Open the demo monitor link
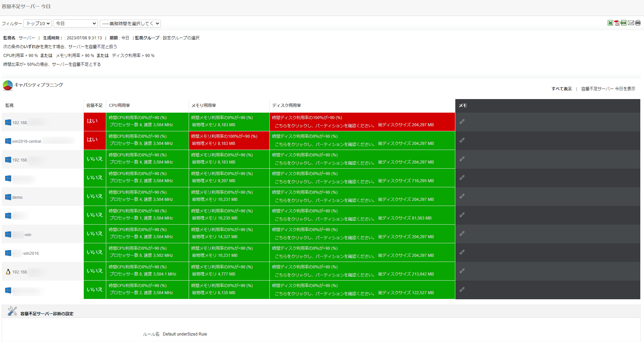This screenshot has height=342, width=644. 17,197
